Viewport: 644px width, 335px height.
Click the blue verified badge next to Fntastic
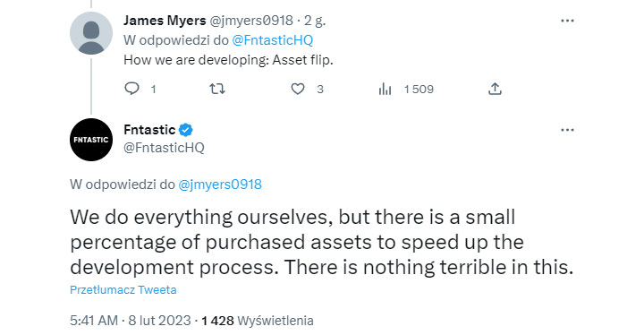coord(186,130)
